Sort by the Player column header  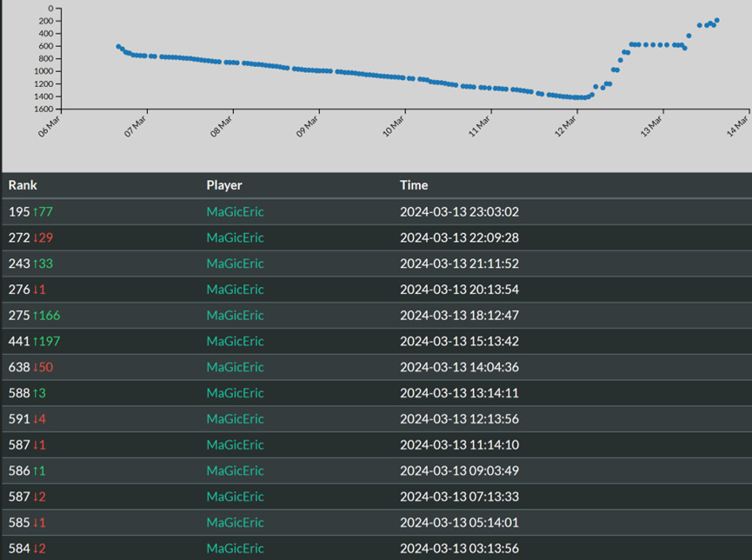[x=224, y=185]
